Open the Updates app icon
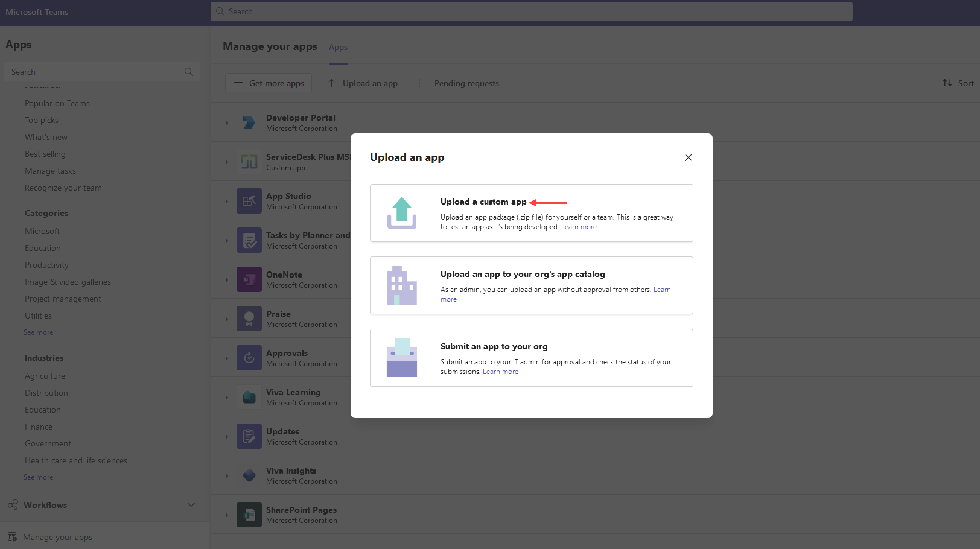This screenshot has height=549, width=980. 249,436
